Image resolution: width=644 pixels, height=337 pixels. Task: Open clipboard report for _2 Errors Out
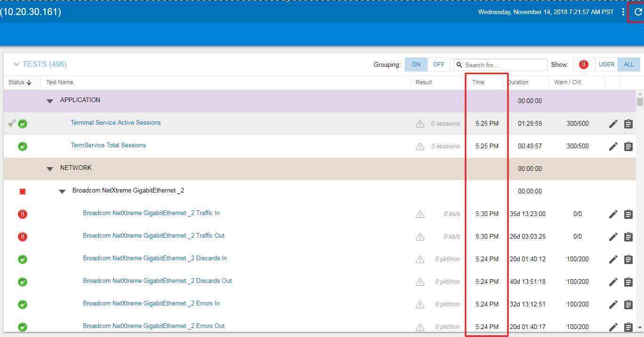[x=628, y=327]
